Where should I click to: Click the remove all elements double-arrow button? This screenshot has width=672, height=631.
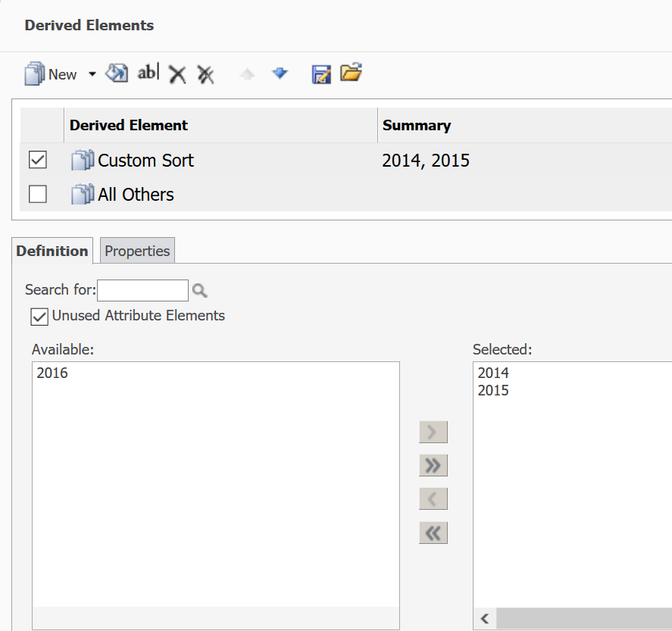pos(433,533)
